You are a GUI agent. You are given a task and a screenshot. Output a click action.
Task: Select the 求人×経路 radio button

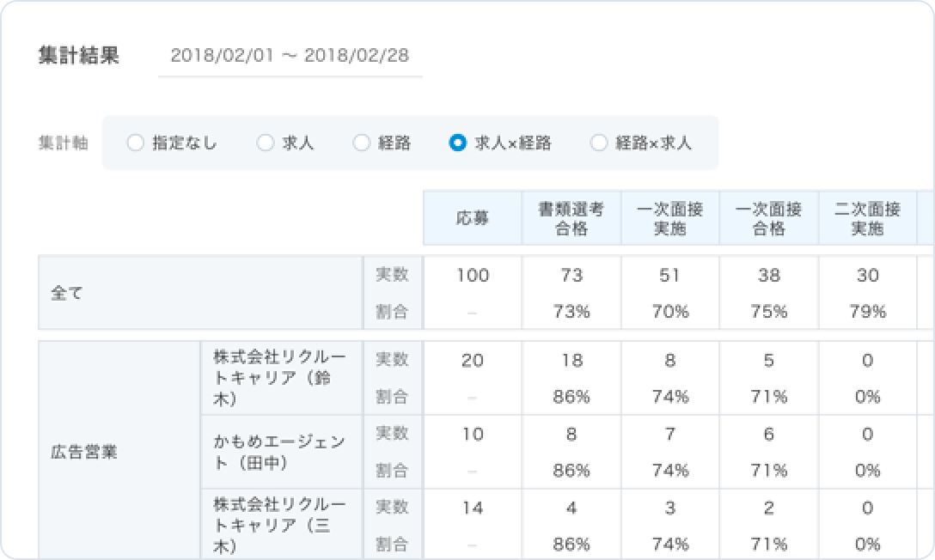pos(458,143)
